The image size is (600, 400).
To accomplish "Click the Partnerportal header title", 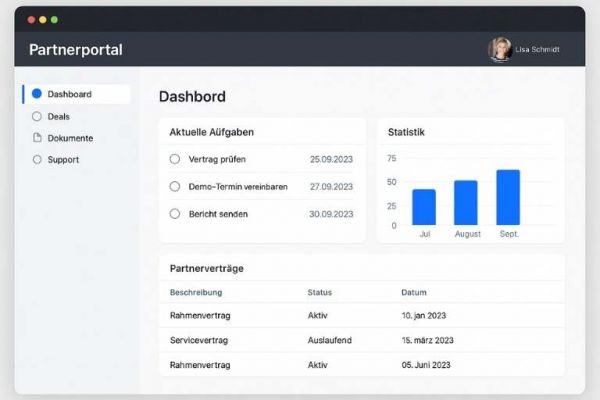I will (x=76, y=50).
